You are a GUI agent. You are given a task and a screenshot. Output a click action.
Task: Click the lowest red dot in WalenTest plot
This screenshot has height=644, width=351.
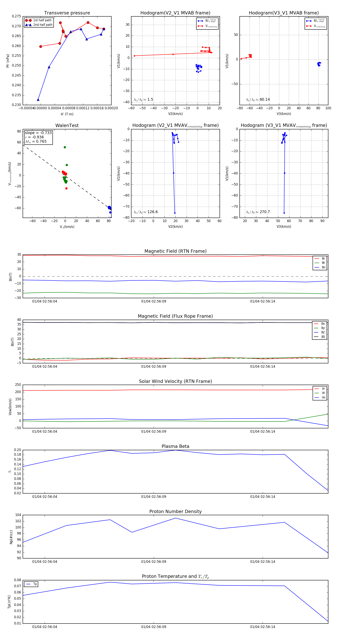coord(66,189)
